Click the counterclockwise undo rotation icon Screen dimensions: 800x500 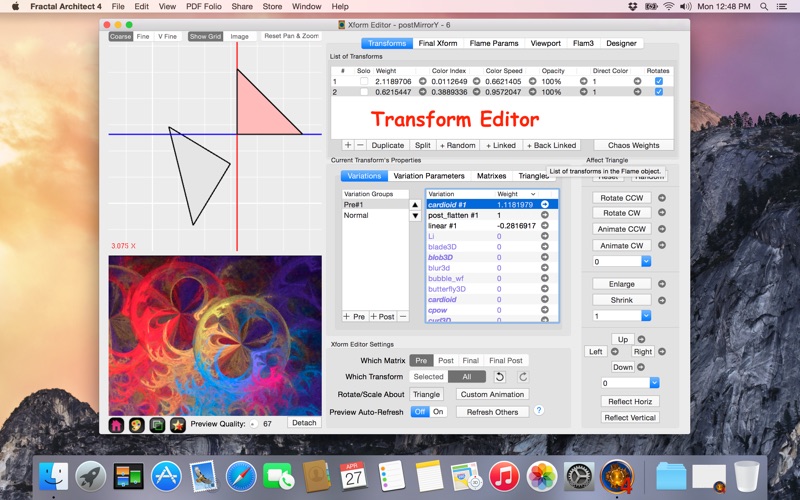click(499, 377)
